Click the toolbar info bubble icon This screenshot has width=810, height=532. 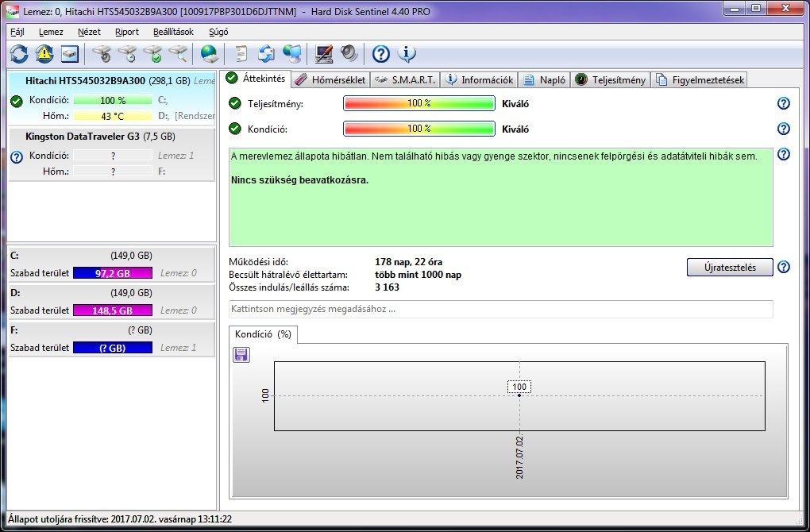[407, 54]
